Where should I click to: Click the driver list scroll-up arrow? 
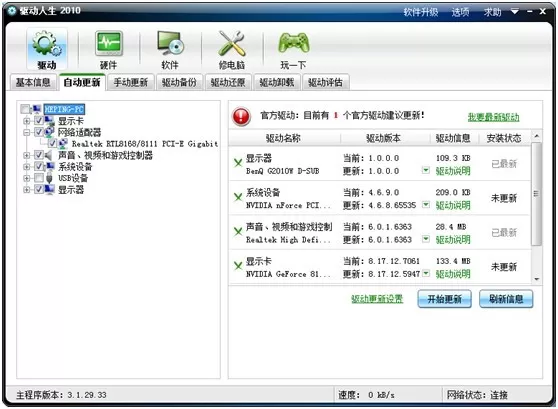tap(537, 136)
